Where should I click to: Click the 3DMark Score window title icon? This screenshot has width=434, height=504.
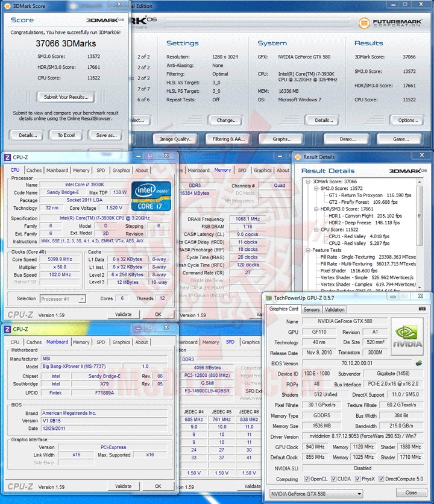click(x=7, y=6)
